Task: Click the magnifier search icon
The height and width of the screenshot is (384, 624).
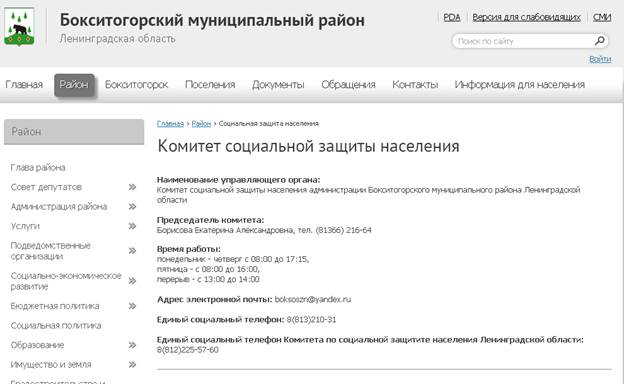Action: tap(600, 41)
